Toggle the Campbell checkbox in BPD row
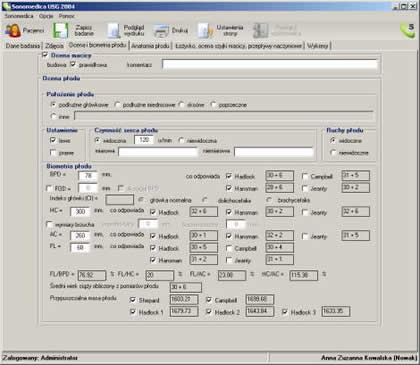The image size is (420, 365). coord(305,176)
